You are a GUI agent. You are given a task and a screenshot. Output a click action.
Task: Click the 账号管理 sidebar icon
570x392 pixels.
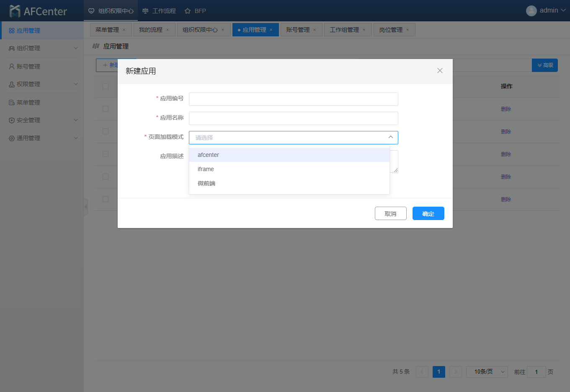[x=12, y=67]
